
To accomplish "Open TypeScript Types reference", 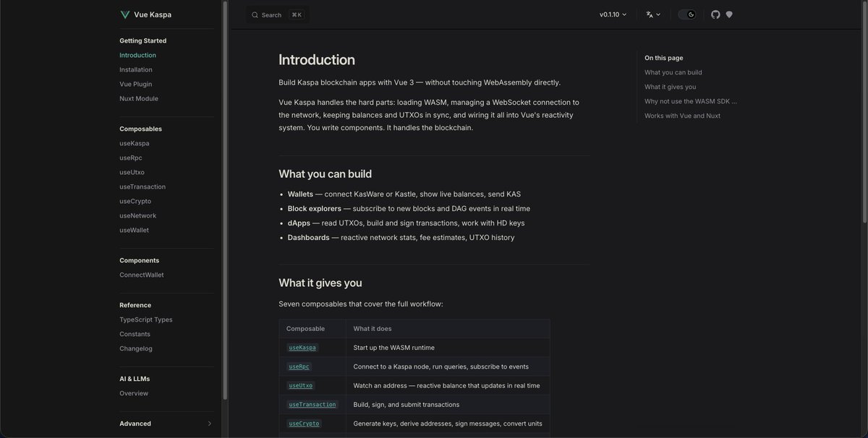I will point(146,319).
